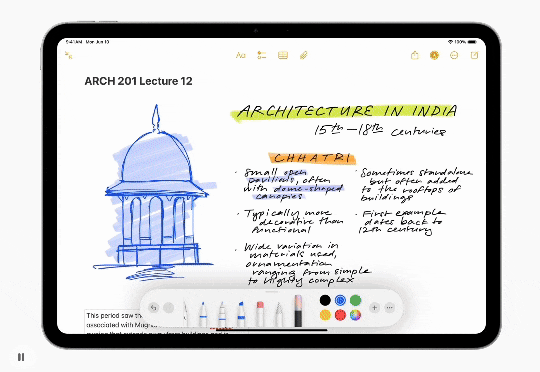Toggle the markup pen tool in top bar
The image size is (540, 372).
pos(434,55)
